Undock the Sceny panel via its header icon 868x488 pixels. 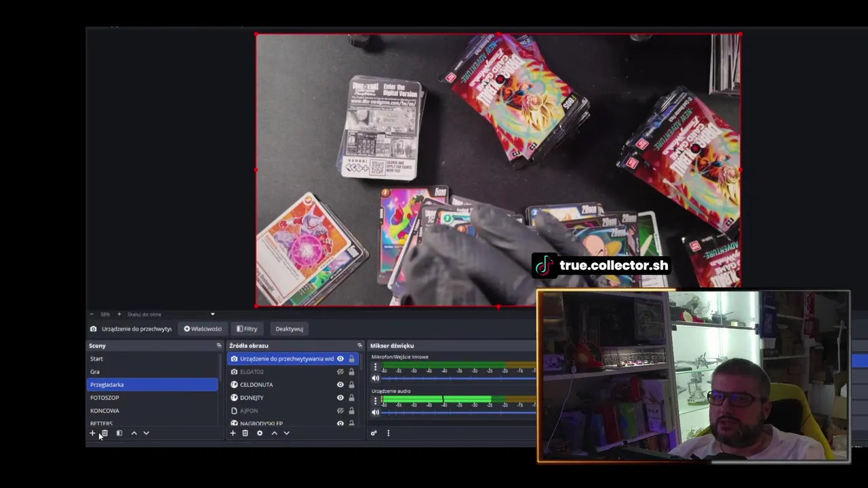point(218,346)
